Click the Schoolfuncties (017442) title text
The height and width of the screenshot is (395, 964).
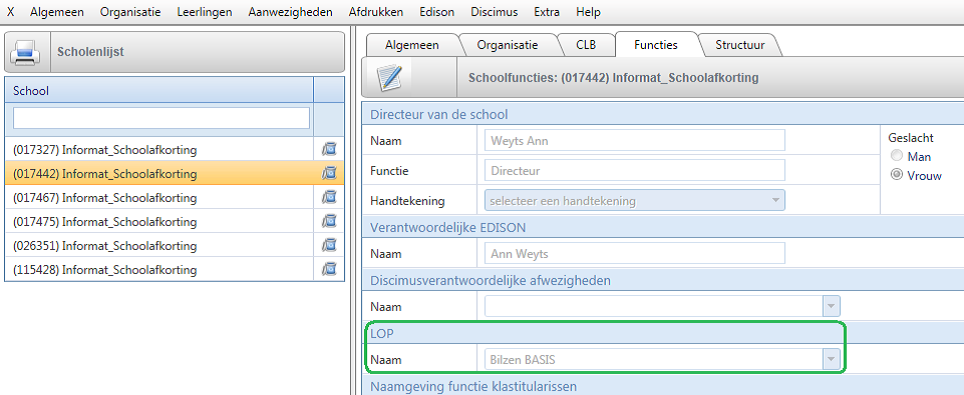click(x=613, y=78)
